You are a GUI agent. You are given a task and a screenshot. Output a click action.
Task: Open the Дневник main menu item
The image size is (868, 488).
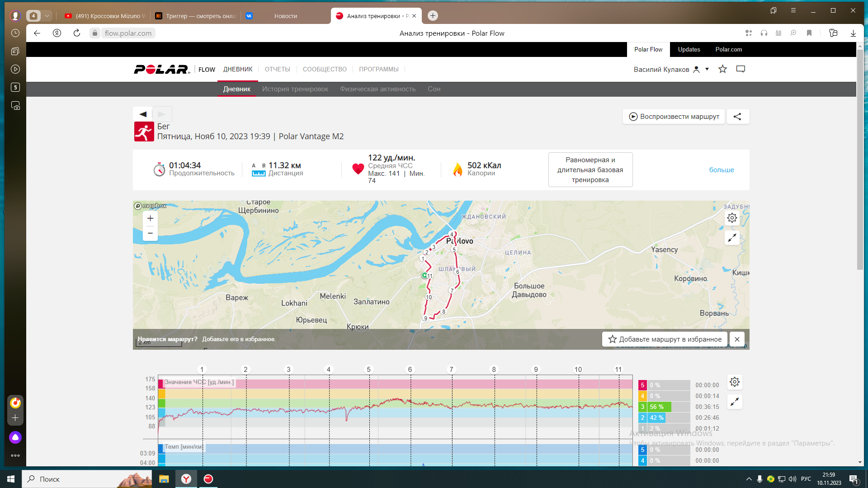pyautogui.click(x=238, y=69)
